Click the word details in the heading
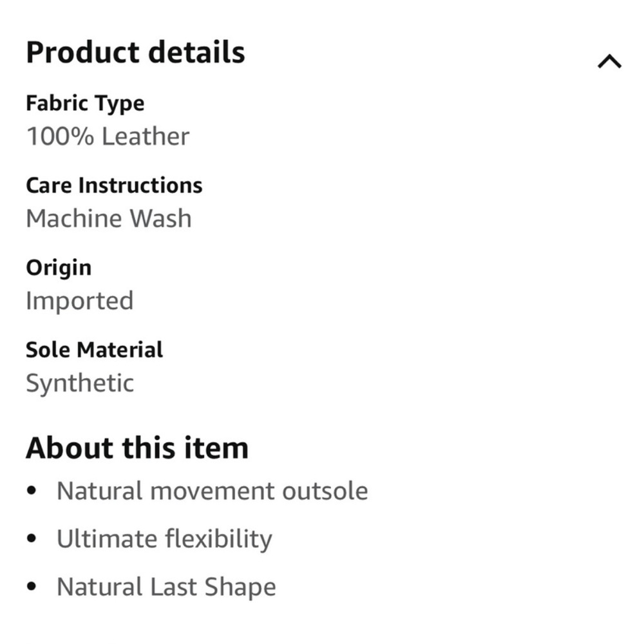Viewport: 644px width, 644px height. [196, 53]
